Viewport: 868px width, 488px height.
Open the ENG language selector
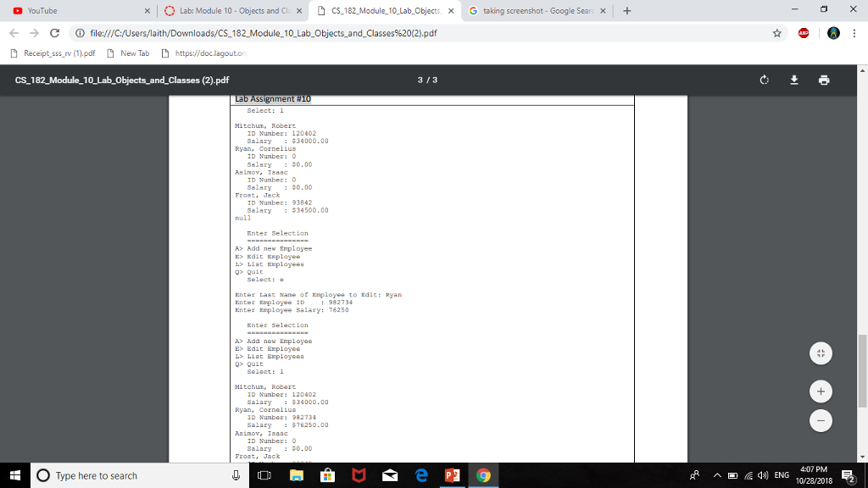(x=782, y=475)
